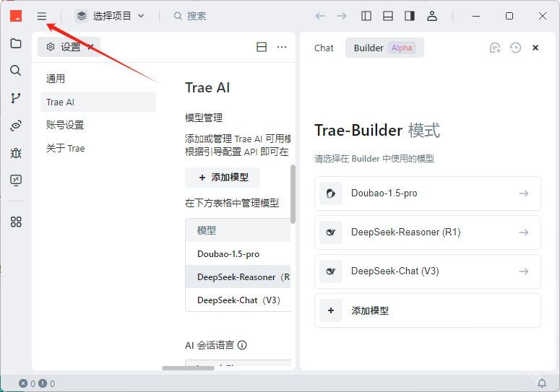
Task: Open the editor more actions ellipsis menu
Action: (282, 47)
